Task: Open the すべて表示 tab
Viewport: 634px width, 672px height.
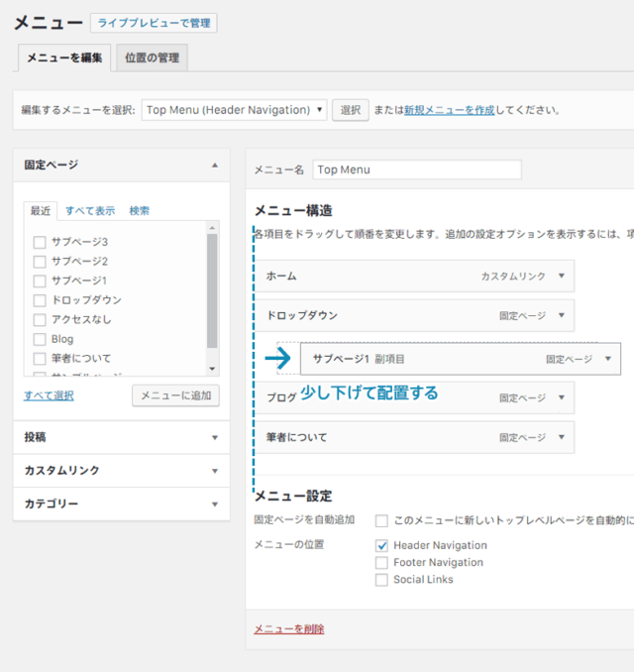Action: click(90, 211)
